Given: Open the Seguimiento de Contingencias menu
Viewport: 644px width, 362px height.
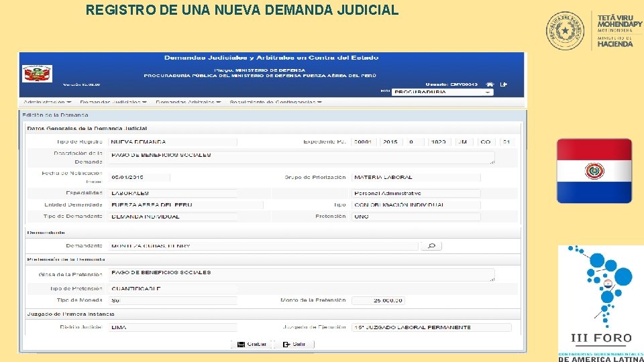Looking at the screenshot, I should (x=276, y=102).
